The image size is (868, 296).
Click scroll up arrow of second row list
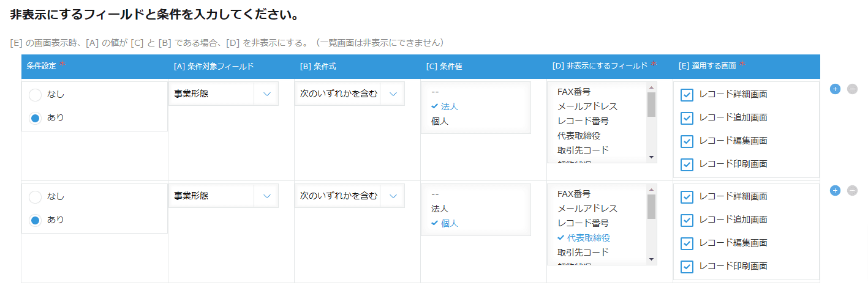(x=651, y=189)
